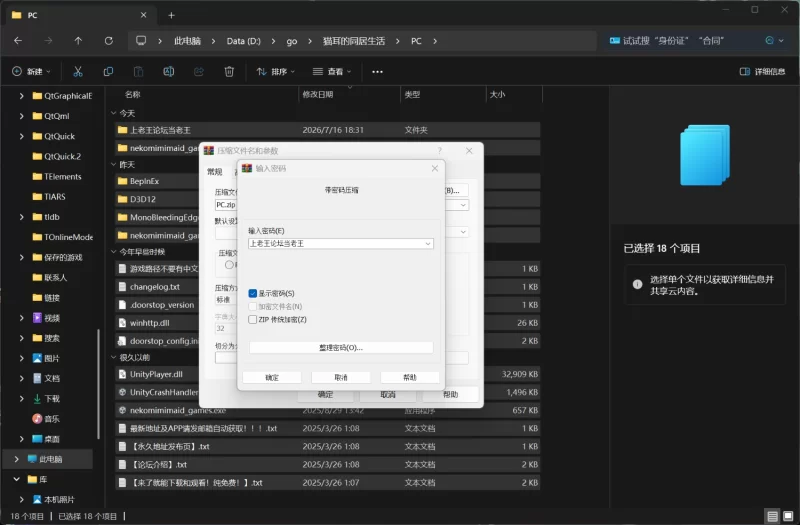This screenshot has height=525, width=800.
Task: Click 帮助 button in 压缩文件名和参数 dialog
Action: click(x=450, y=394)
